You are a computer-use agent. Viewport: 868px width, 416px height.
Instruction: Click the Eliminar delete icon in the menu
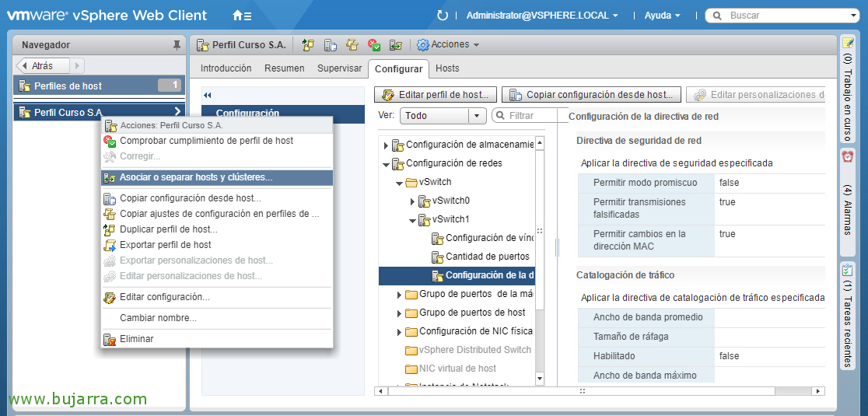point(110,339)
